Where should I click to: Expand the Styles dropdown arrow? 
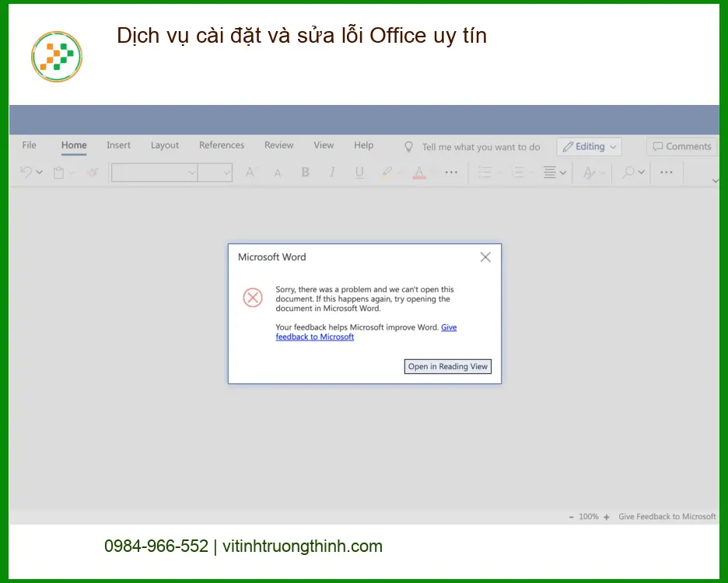point(602,173)
